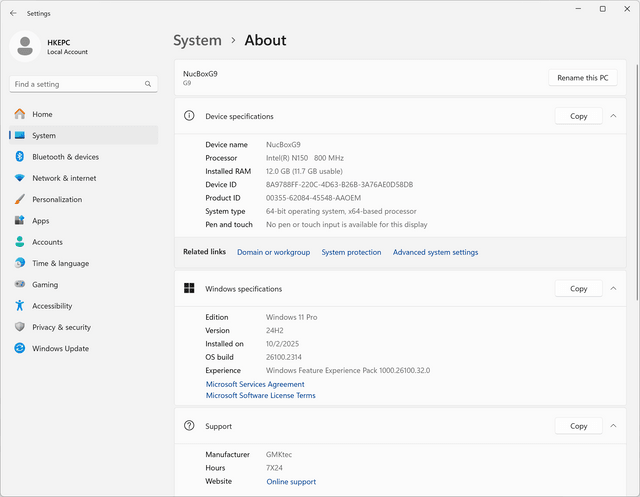The image size is (640, 497).
Task: Collapse the Device specifications section
Action: (x=613, y=116)
